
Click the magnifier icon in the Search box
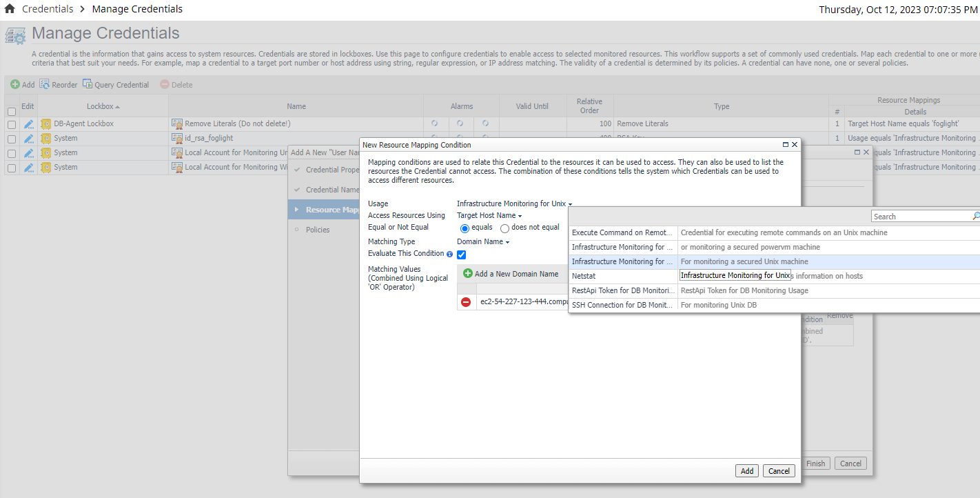[975, 217]
